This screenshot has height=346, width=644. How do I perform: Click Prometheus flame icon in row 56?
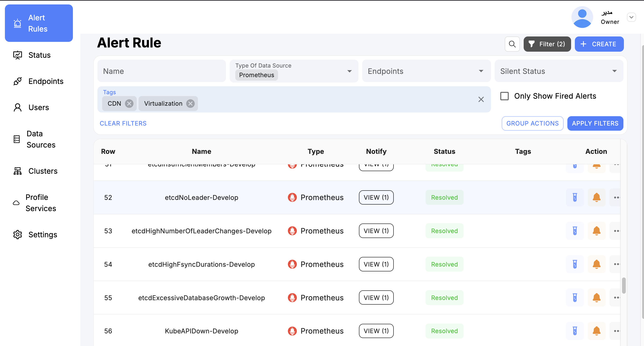point(292,331)
